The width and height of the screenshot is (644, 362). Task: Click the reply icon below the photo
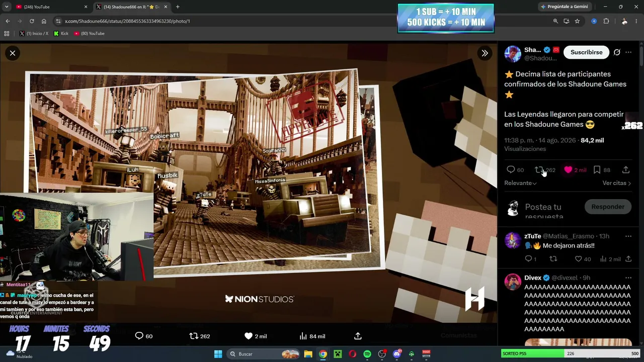click(x=139, y=336)
